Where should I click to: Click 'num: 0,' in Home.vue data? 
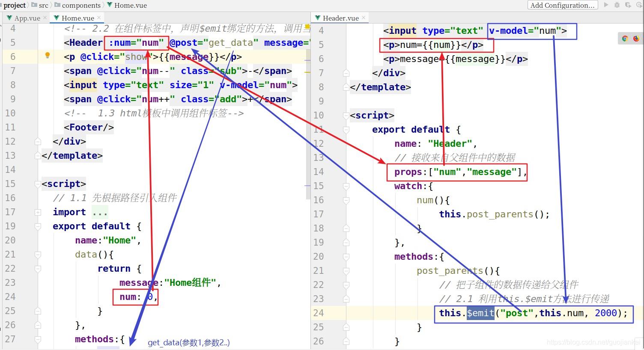pos(138,297)
